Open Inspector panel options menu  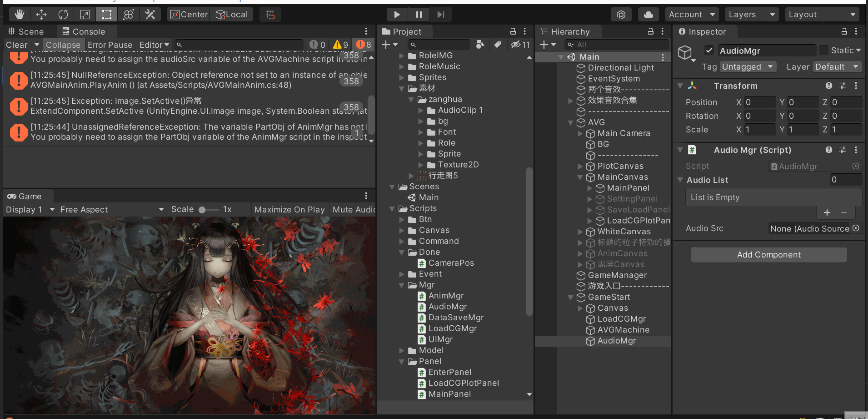[856, 31]
